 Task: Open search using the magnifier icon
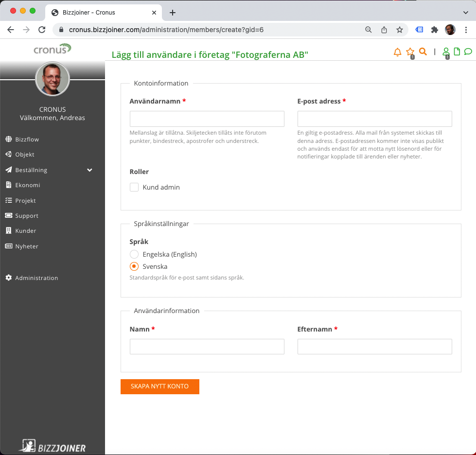coord(423,51)
